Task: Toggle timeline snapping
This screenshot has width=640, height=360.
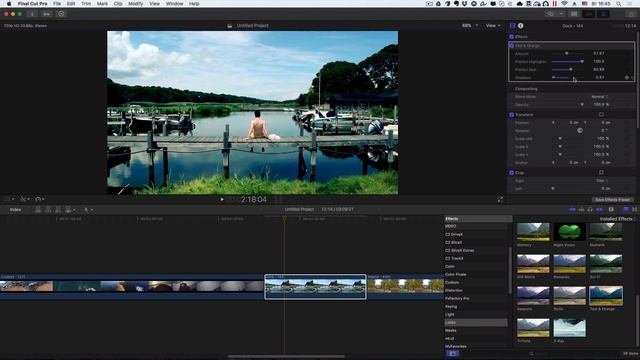Action: [599, 209]
